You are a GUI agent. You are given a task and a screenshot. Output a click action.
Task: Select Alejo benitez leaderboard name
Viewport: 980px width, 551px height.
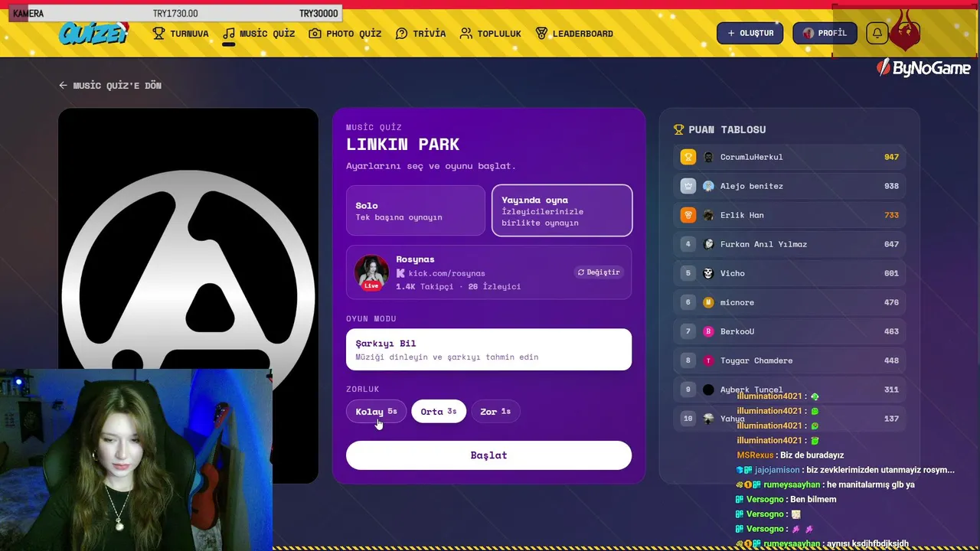[751, 186]
